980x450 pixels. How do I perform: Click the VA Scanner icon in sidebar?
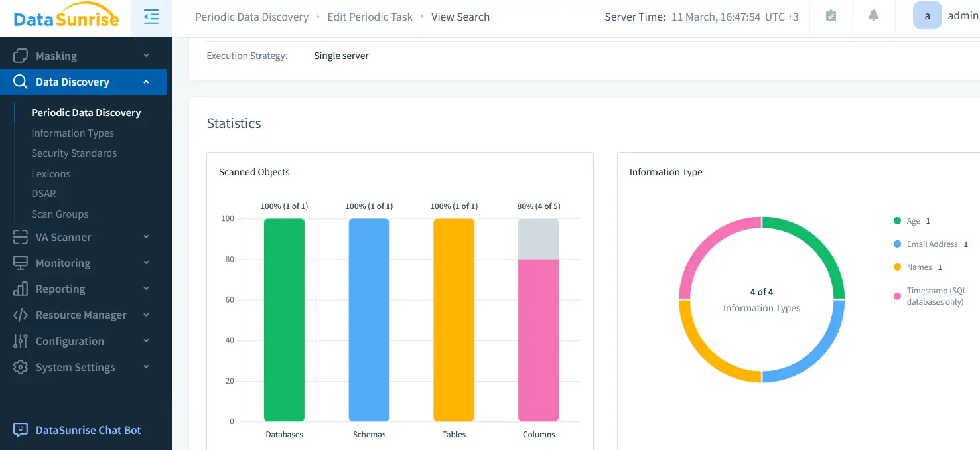[21, 237]
